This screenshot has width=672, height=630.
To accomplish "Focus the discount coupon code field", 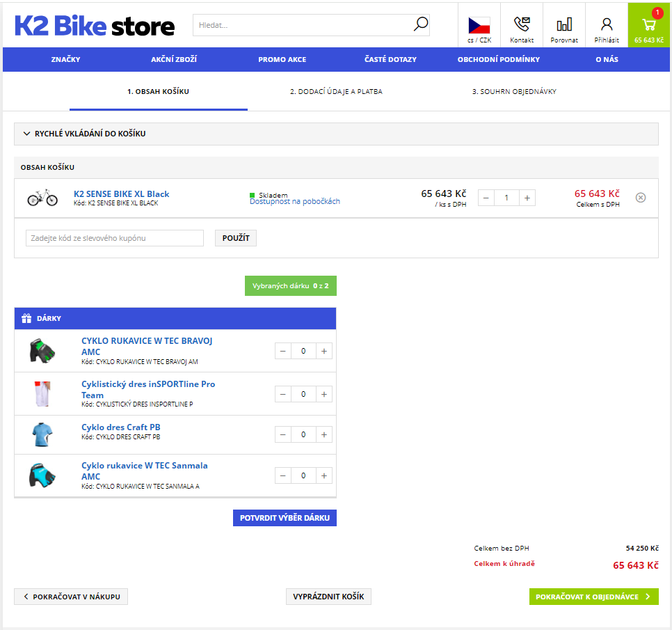I will pyautogui.click(x=114, y=238).
